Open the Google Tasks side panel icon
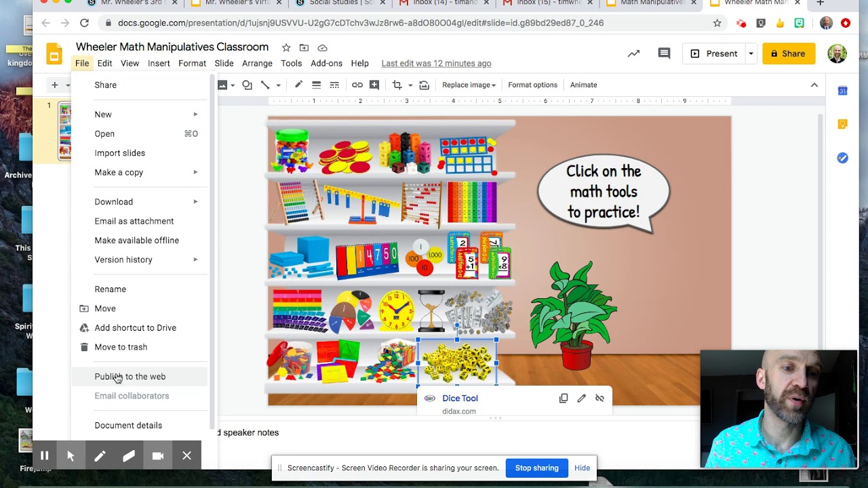The height and width of the screenshot is (488, 868). (x=842, y=158)
